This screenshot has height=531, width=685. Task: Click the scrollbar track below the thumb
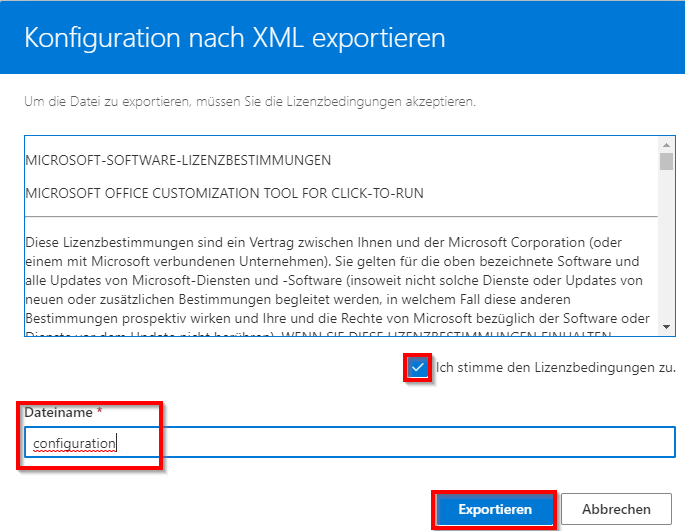point(666,250)
